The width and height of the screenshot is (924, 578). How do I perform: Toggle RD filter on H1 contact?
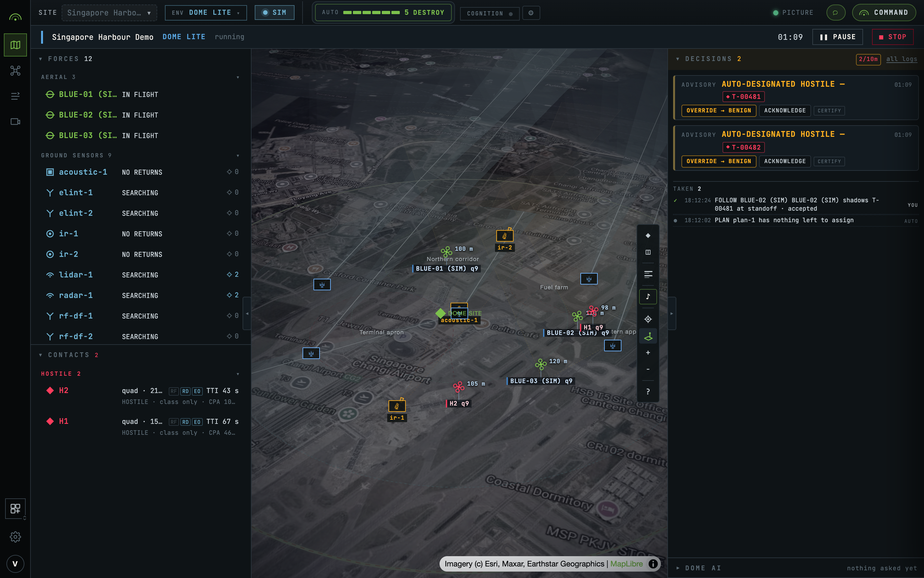[185, 422]
